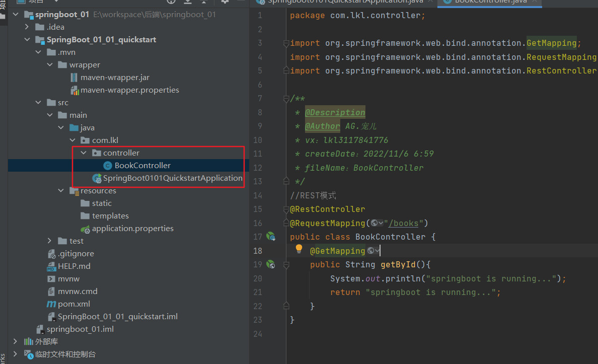Click the @Author doc tag
Screen dimensions: 598x364
pyautogui.click(x=322, y=126)
